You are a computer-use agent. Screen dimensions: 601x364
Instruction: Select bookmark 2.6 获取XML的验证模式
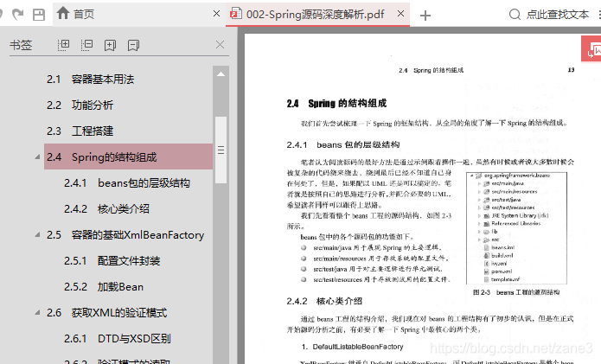tap(107, 313)
